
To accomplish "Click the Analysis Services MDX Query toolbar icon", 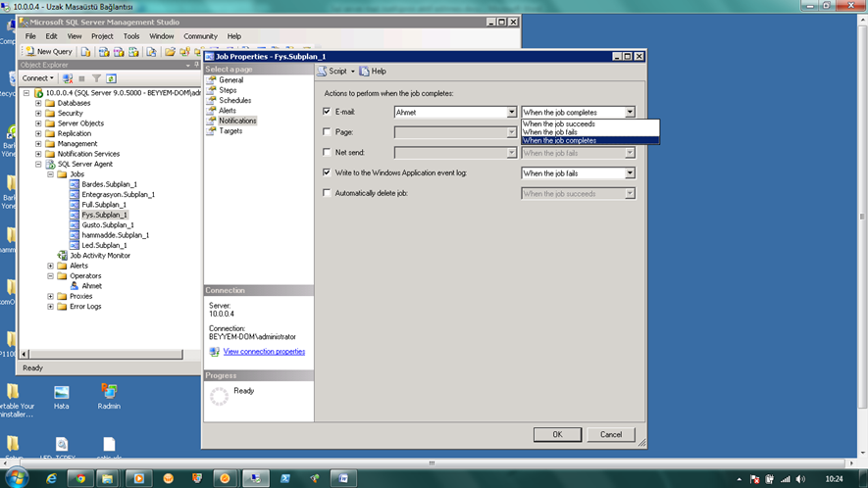I will [104, 52].
